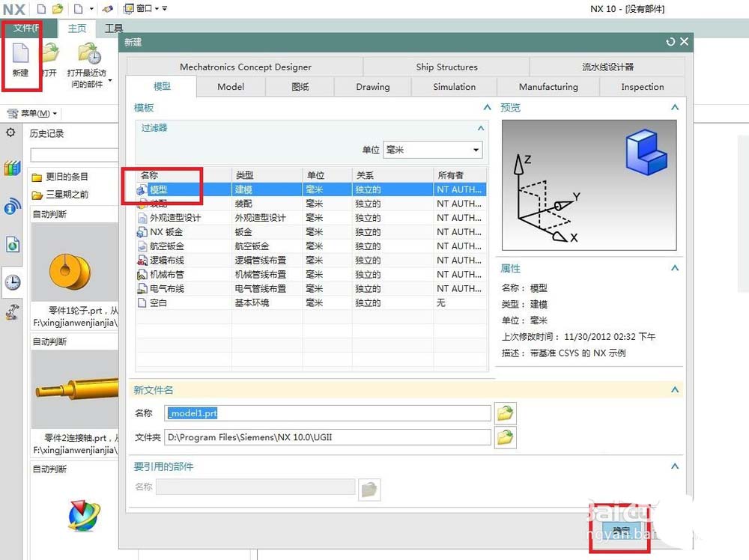The width and height of the screenshot is (749, 560).
Task: Collapse the 模板 section
Action: coord(487,107)
